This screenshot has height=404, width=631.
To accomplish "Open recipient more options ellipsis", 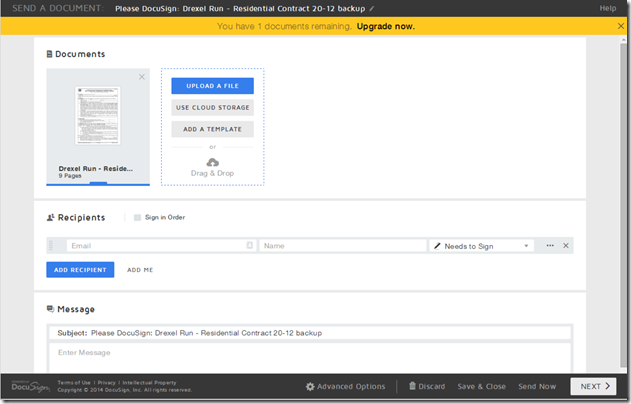I will coord(550,245).
